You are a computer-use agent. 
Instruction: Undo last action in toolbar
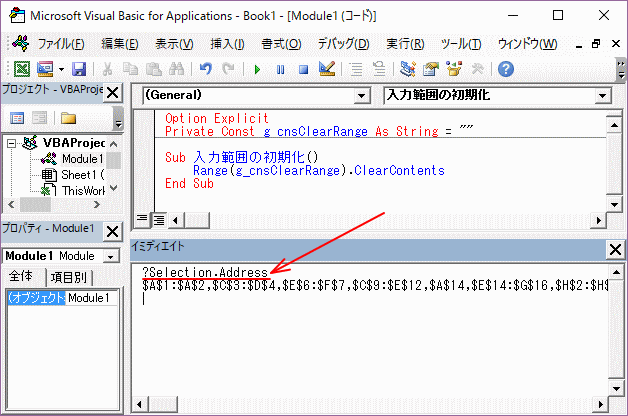click(206, 69)
